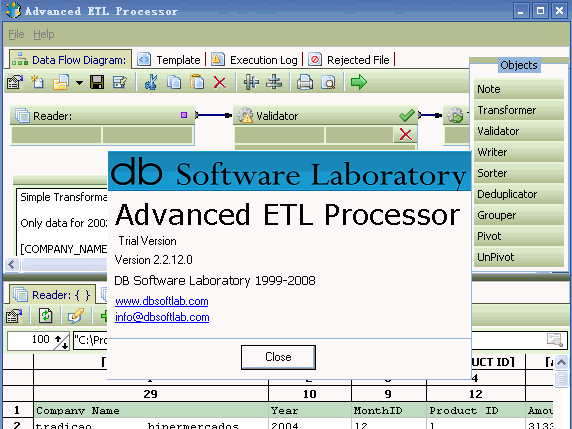
Task: Expand the Open file dropdown arrow
Action: 79,83
